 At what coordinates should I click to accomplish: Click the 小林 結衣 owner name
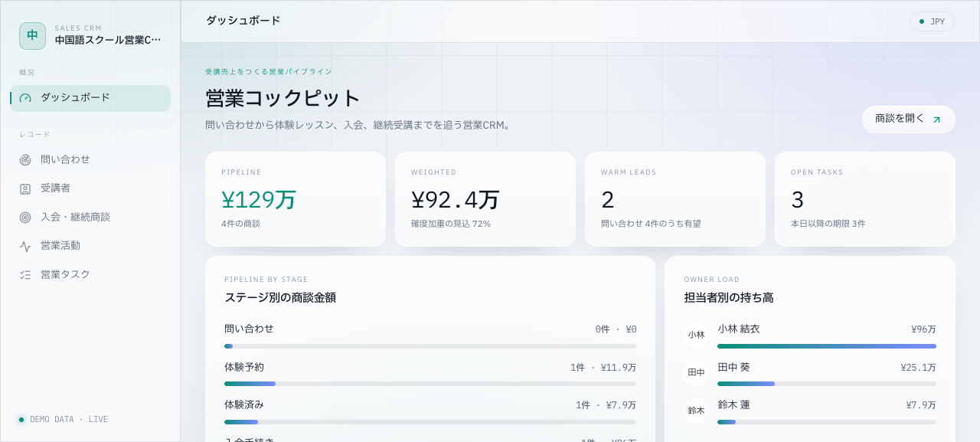point(739,329)
